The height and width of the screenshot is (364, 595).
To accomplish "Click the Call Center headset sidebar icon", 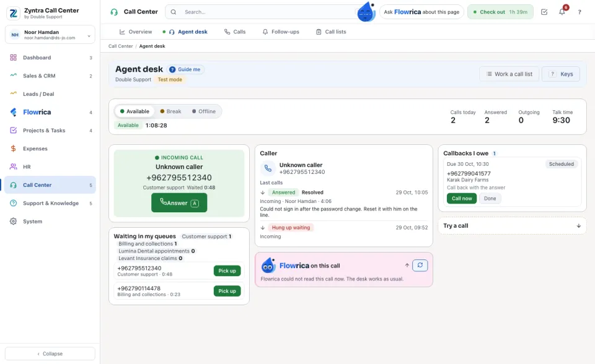I will pyautogui.click(x=13, y=184).
